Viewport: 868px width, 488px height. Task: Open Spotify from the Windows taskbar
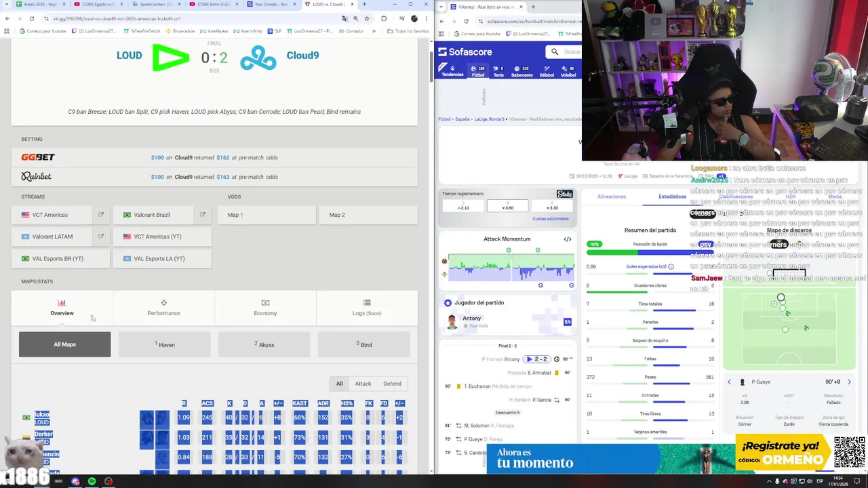coord(92,481)
